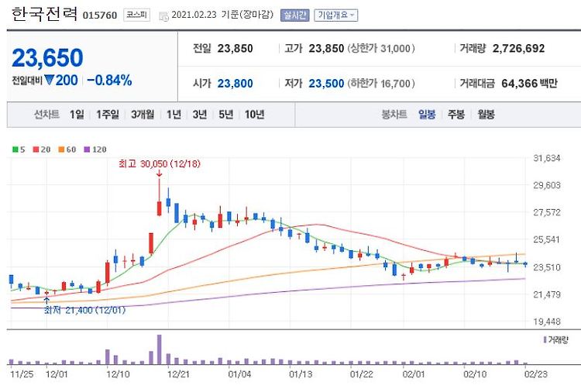The image size is (581, 392).
Task: Click the 최저 21,400 (12/01) marker
Action: click(x=84, y=310)
